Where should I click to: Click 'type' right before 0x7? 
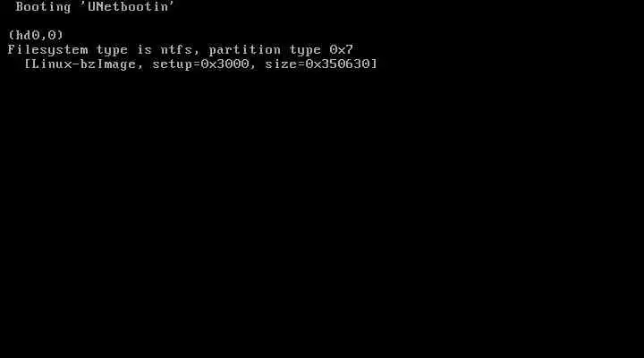pyautogui.click(x=305, y=50)
